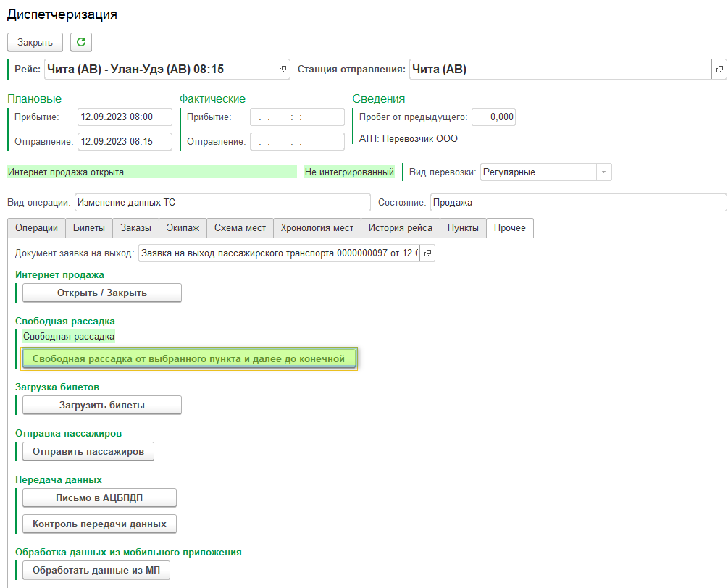Click the Отправить пассажиров button
This screenshot has width=728, height=588.
[88, 451]
